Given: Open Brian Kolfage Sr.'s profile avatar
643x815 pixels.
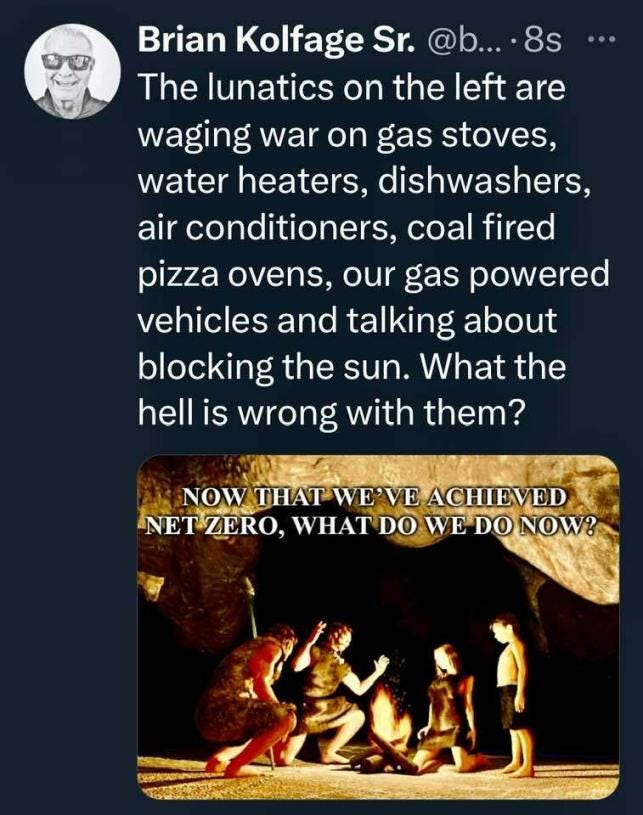Looking at the screenshot, I should point(72,71).
